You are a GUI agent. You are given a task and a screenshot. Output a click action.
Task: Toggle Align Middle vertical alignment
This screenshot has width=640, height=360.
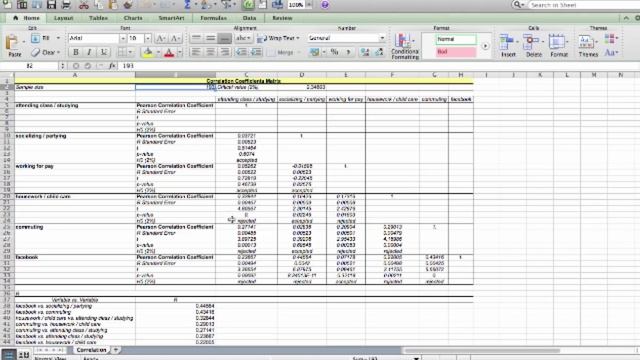[211, 38]
